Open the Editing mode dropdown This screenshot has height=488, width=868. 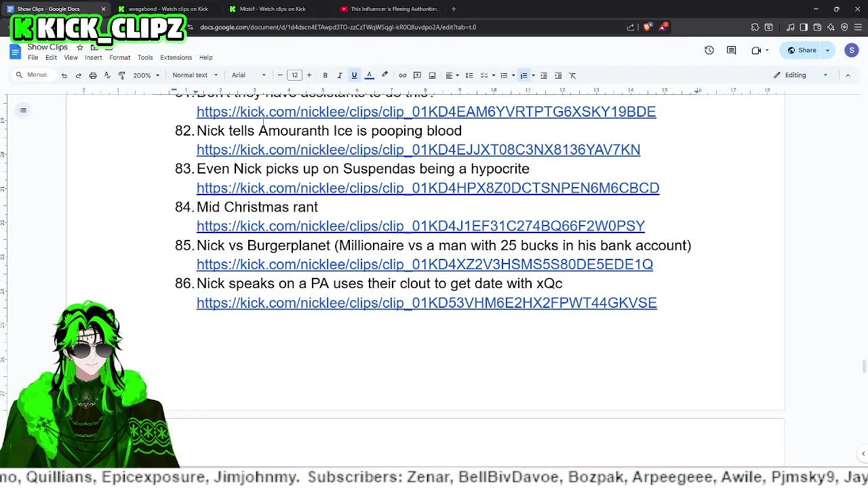point(801,75)
